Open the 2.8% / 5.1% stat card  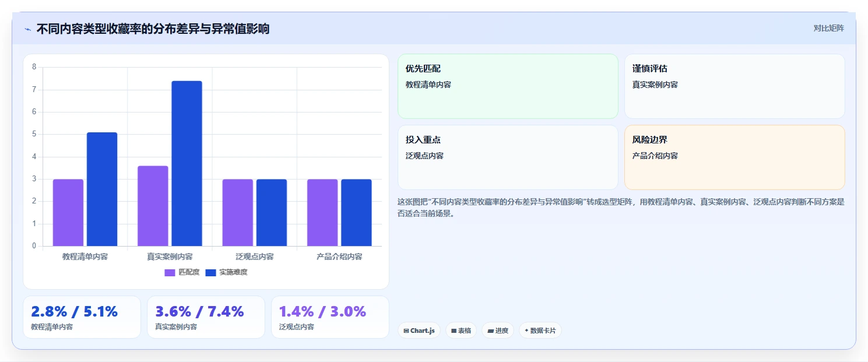click(82, 317)
